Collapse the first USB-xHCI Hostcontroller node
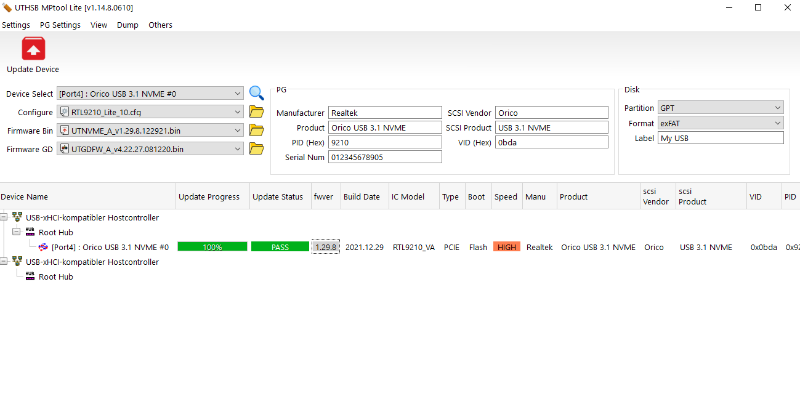800x398 pixels. point(4,217)
